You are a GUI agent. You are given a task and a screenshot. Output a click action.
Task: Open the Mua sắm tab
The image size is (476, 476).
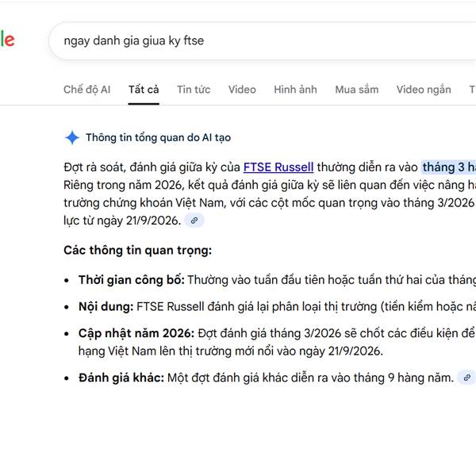357,90
